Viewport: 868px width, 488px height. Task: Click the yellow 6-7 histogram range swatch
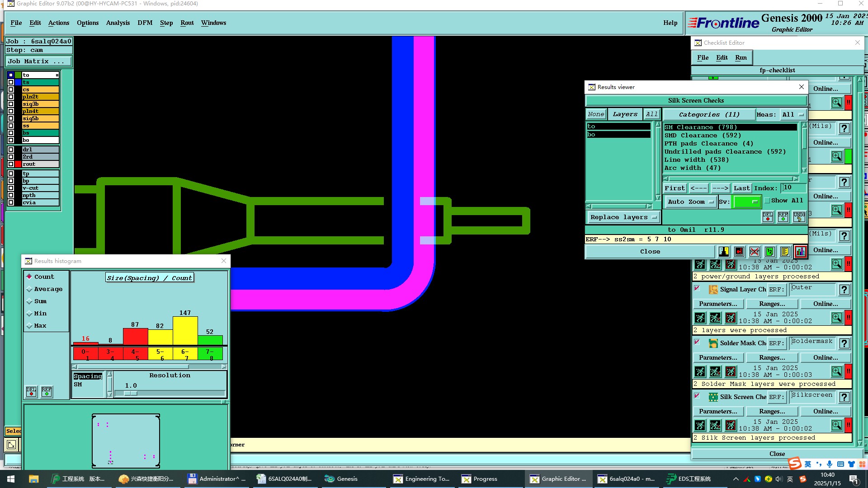(185, 354)
